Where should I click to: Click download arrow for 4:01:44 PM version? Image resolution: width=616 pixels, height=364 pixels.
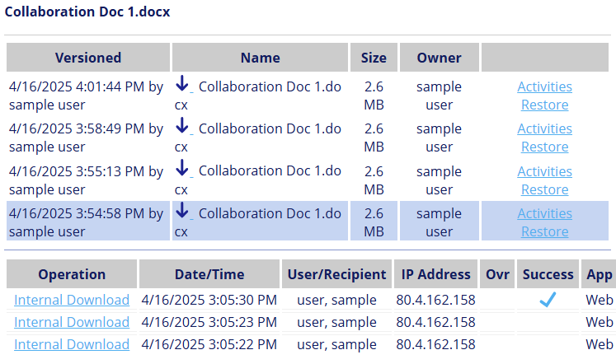pyautogui.click(x=183, y=84)
